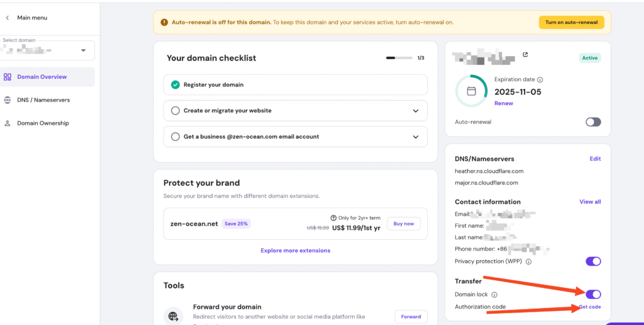Image resolution: width=644 pixels, height=325 pixels.
Task: Click the domain checklist progress bar
Action: pos(399,58)
